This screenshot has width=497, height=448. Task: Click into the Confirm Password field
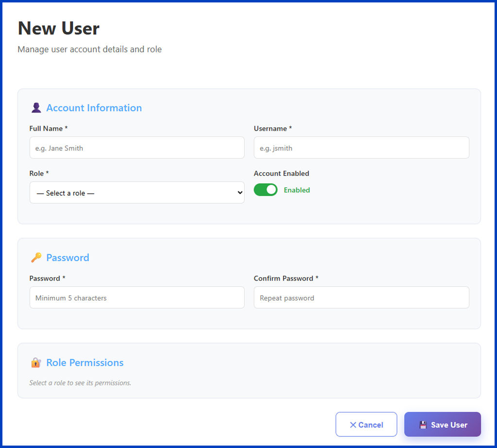click(361, 298)
